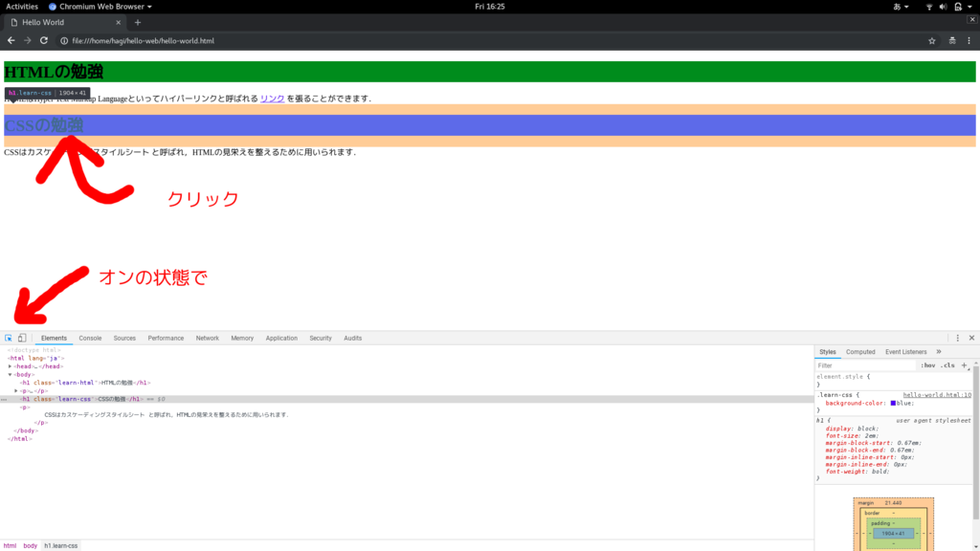980x551 pixels.
Task: Select the h1 learn-css DOM row
Action: click(x=406, y=399)
